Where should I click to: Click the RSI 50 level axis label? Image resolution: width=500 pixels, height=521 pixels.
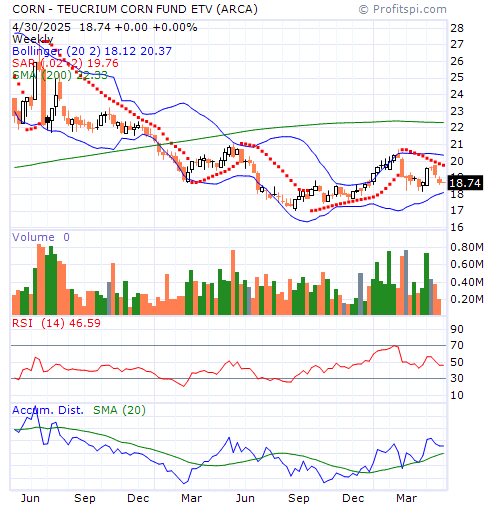457,362
